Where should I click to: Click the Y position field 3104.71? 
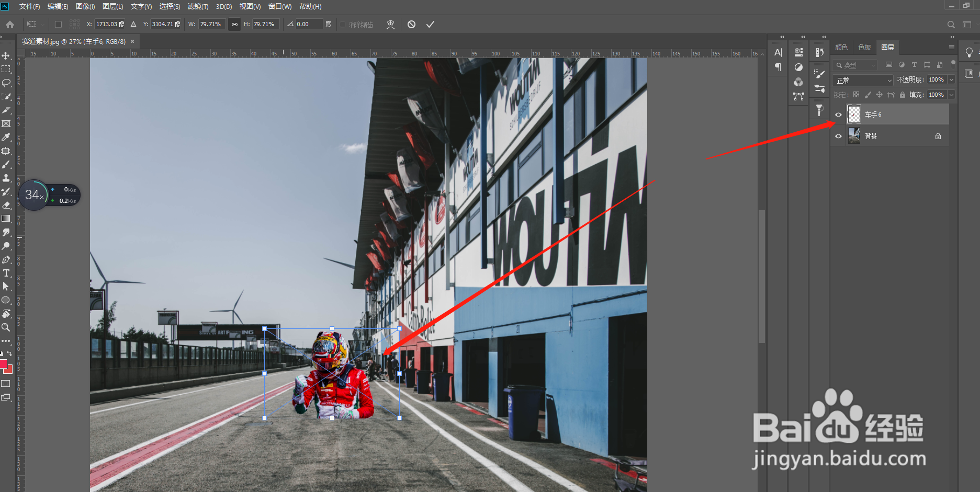166,24
